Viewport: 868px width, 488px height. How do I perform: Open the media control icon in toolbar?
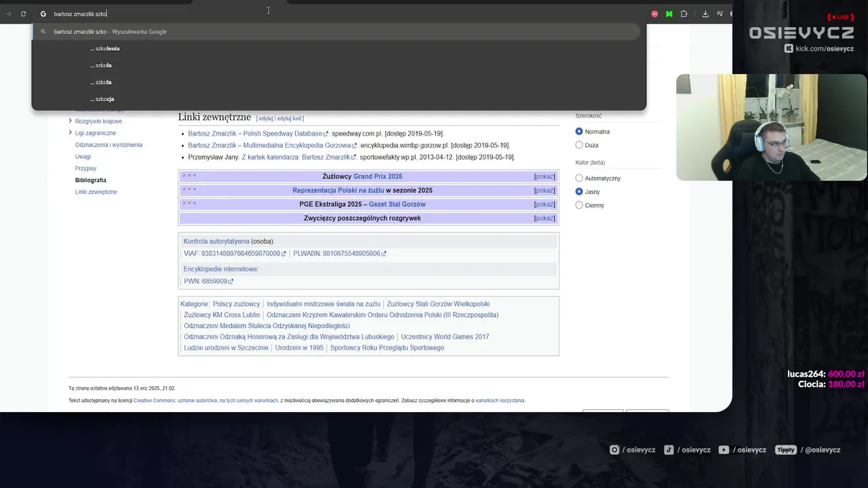click(719, 14)
